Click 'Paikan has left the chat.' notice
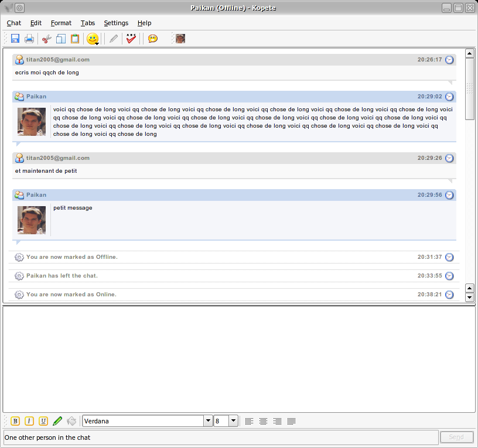The width and height of the screenshot is (478, 448). 62,276
